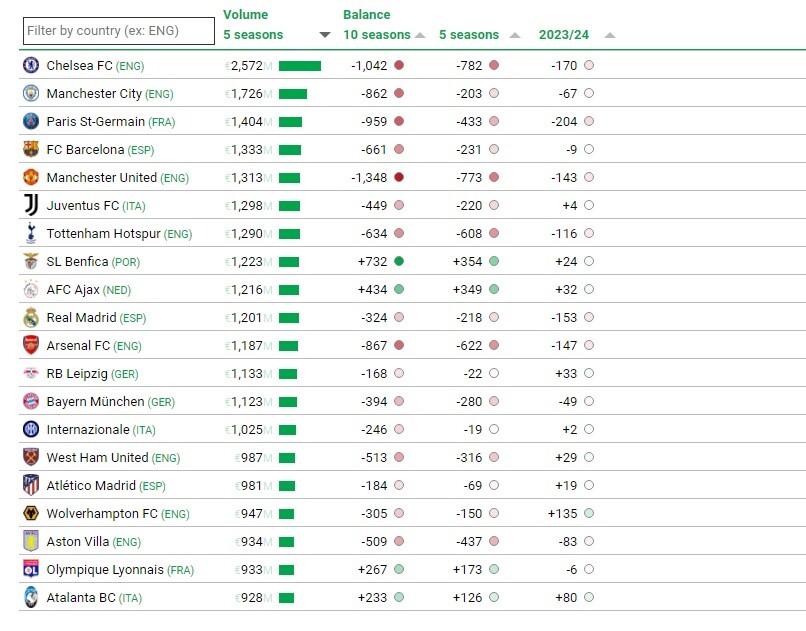Click the Arsenal FC club crest
The height and width of the screenshot is (631, 806).
31,345
